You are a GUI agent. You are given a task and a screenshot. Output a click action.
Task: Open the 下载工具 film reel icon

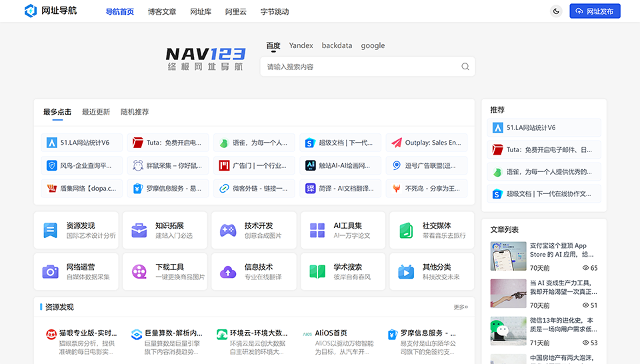139,271
